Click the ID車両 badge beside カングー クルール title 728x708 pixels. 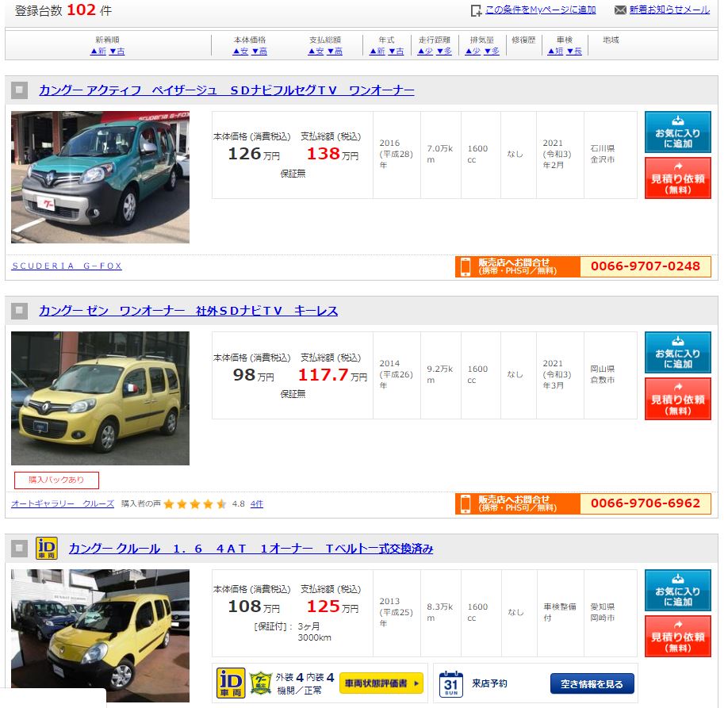pyautogui.click(x=47, y=549)
